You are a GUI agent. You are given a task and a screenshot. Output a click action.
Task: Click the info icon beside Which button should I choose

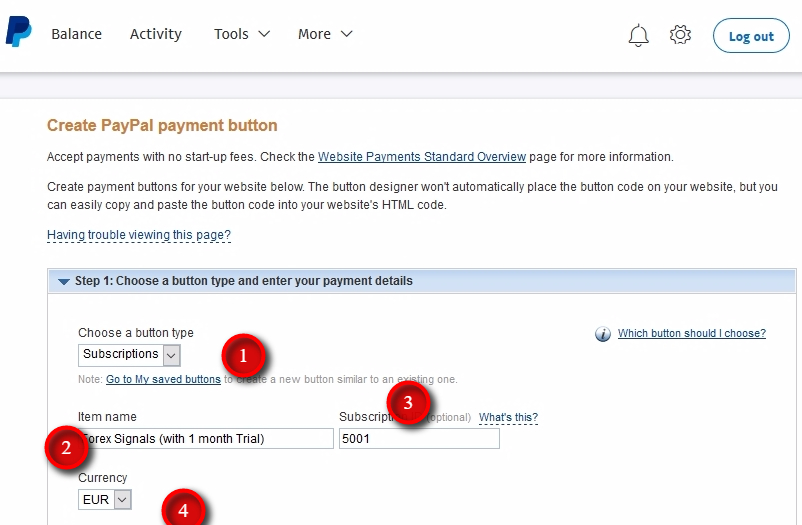(603, 334)
